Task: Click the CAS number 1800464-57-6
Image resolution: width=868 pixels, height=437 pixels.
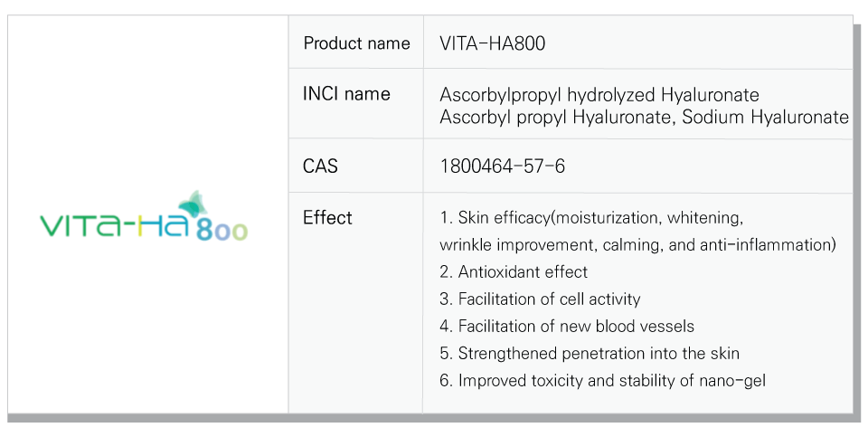Action: coord(502,166)
